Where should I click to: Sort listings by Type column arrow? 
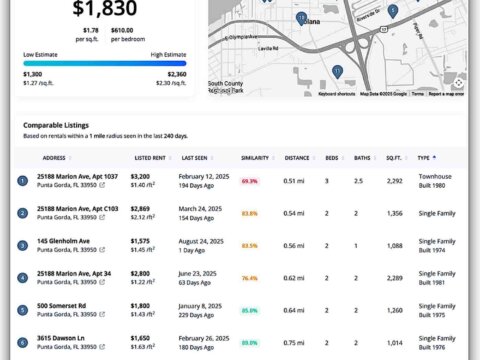434,158
